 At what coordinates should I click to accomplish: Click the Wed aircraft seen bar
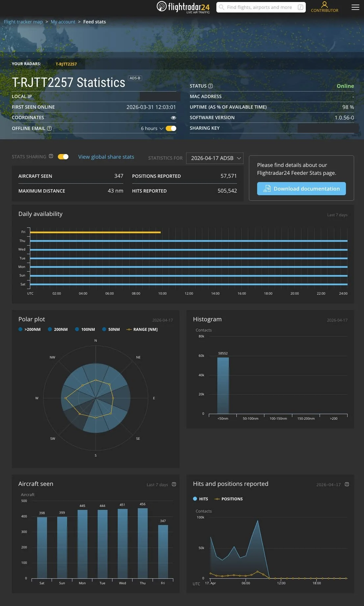point(123,543)
